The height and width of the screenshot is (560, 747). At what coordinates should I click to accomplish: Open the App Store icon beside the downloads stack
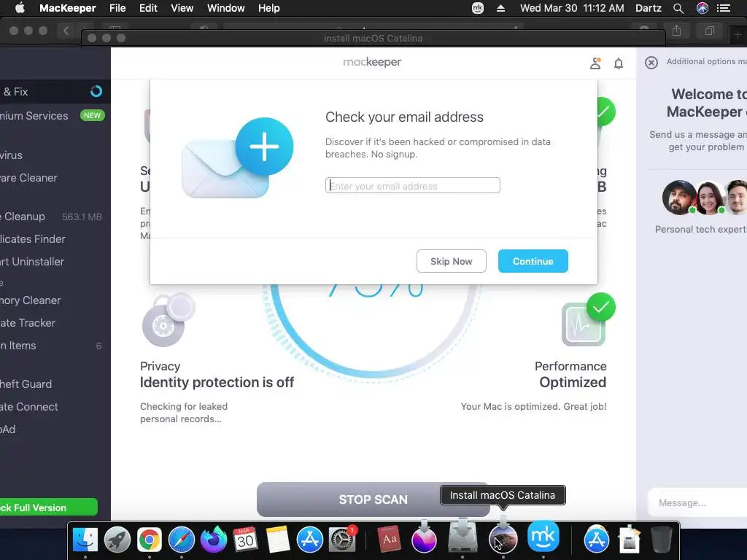pos(597,540)
